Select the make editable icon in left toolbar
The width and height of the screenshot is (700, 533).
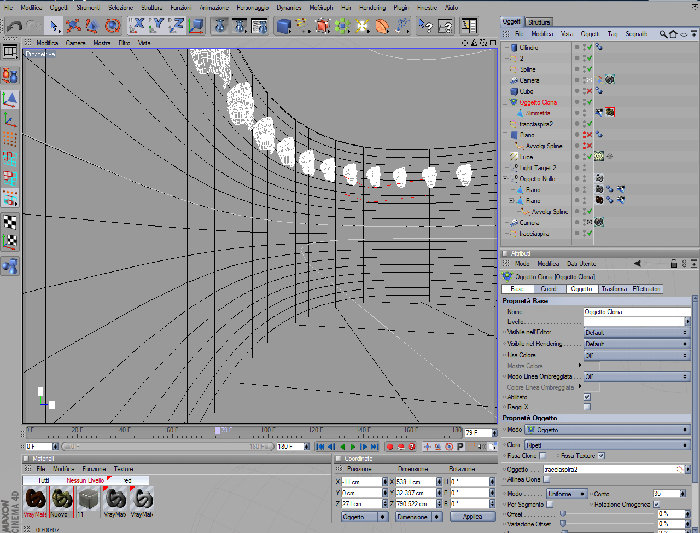click(x=10, y=75)
